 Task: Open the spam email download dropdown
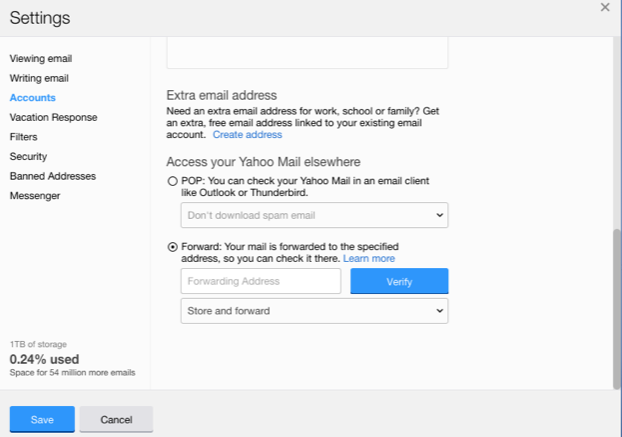point(314,215)
